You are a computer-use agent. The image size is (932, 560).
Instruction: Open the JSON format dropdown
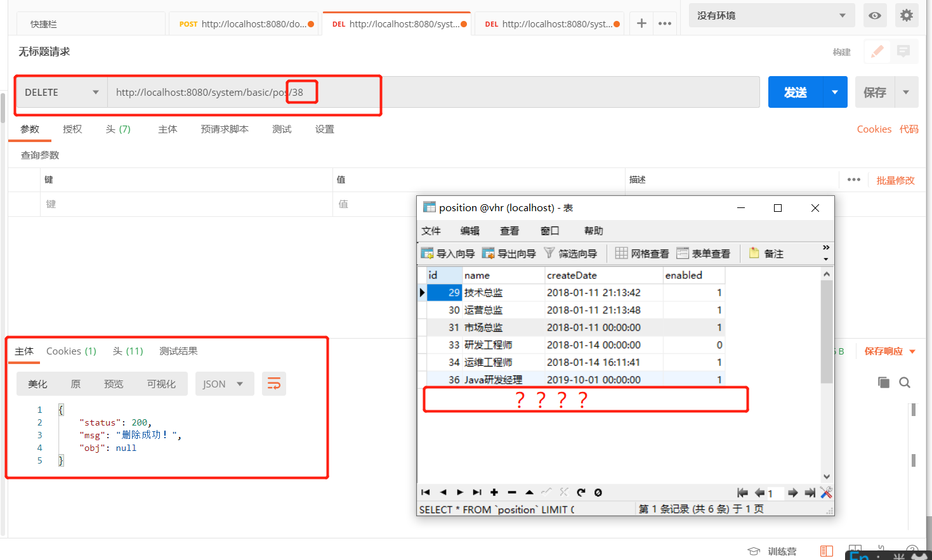pyautogui.click(x=225, y=384)
